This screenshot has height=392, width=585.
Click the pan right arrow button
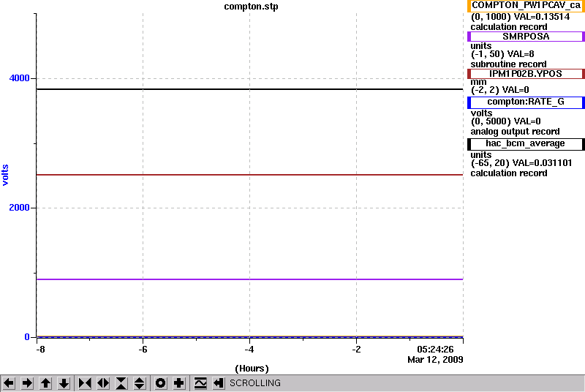click(27, 383)
